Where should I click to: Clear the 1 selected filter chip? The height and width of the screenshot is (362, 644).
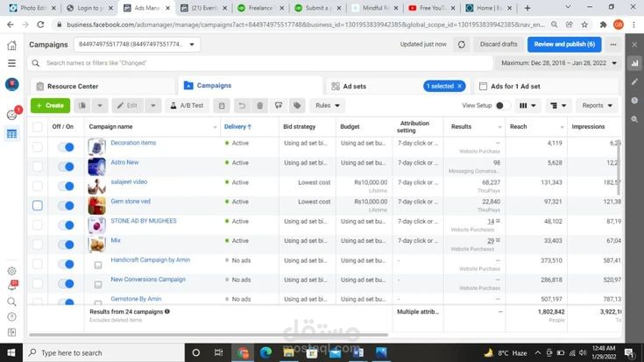(x=460, y=86)
